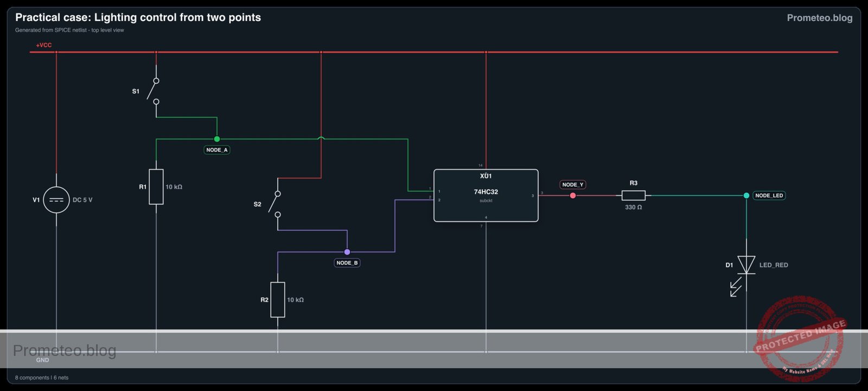Click the V1 DC voltage source symbol
The width and height of the screenshot is (868, 391).
(56, 200)
